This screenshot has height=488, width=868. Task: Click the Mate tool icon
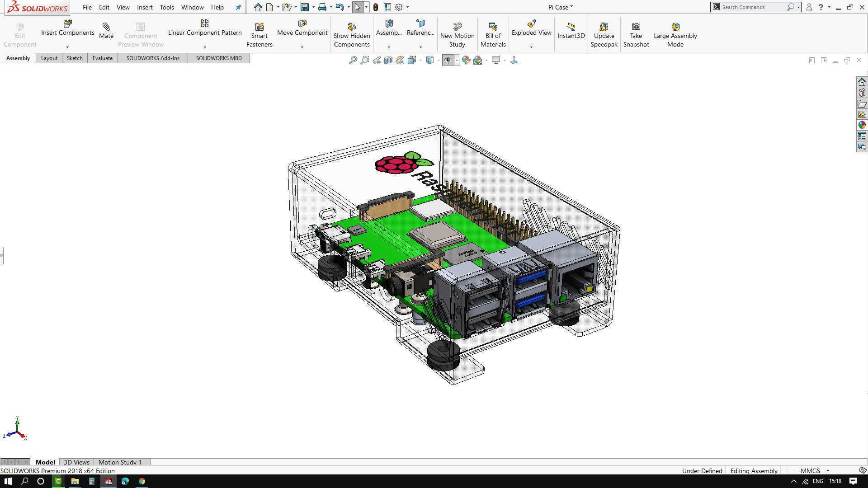(x=106, y=27)
